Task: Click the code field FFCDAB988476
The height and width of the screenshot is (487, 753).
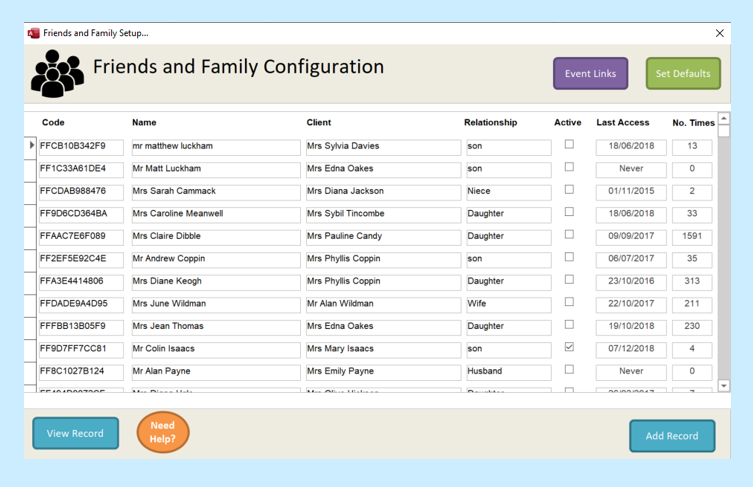Action: 81,192
